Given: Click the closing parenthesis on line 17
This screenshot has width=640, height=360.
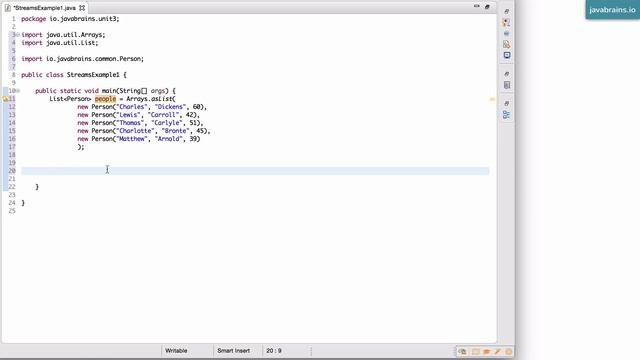Looking at the screenshot, I should (81, 147).
